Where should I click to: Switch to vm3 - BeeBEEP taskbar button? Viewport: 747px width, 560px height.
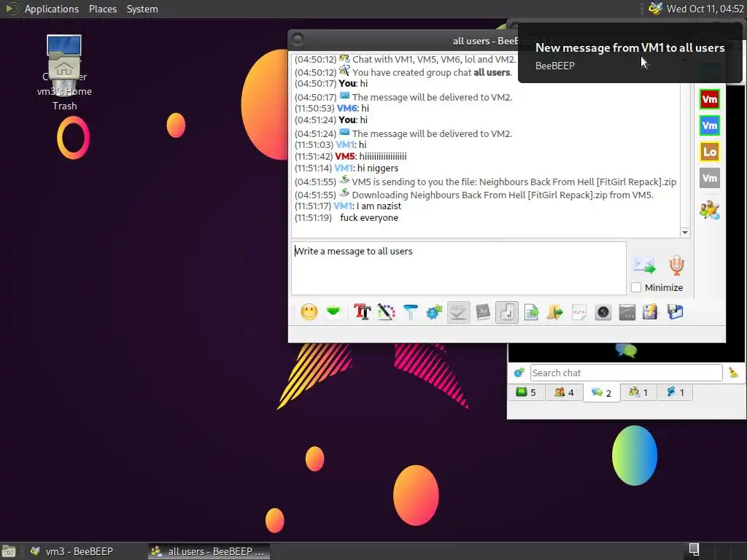tap(71, 551)
